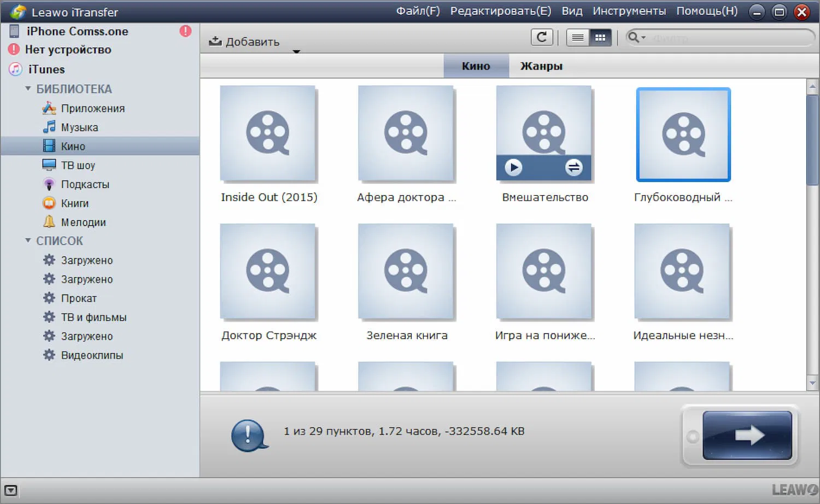Click the vertical scrollbar thumb
This screenshot has width=820, height=504.
812,140
